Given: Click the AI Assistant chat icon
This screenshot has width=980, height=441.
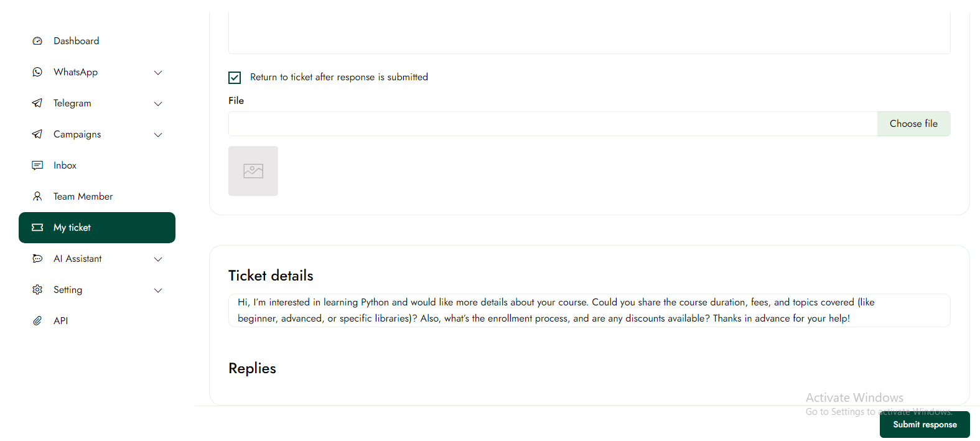Looking at the screenshot, I should coord(37,259).
